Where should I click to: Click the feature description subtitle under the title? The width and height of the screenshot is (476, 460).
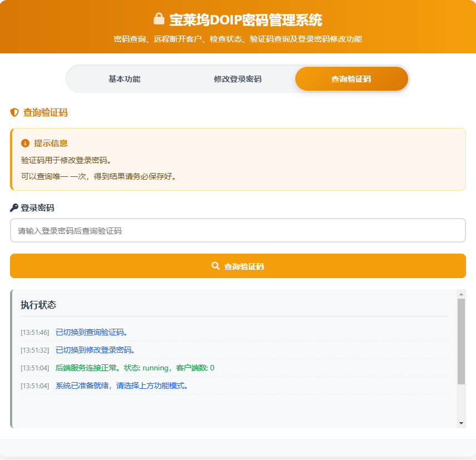tap(238, 39)
